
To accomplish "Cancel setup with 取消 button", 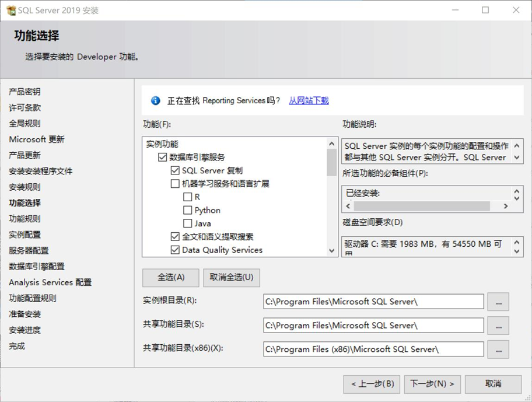I will (494, 384).
